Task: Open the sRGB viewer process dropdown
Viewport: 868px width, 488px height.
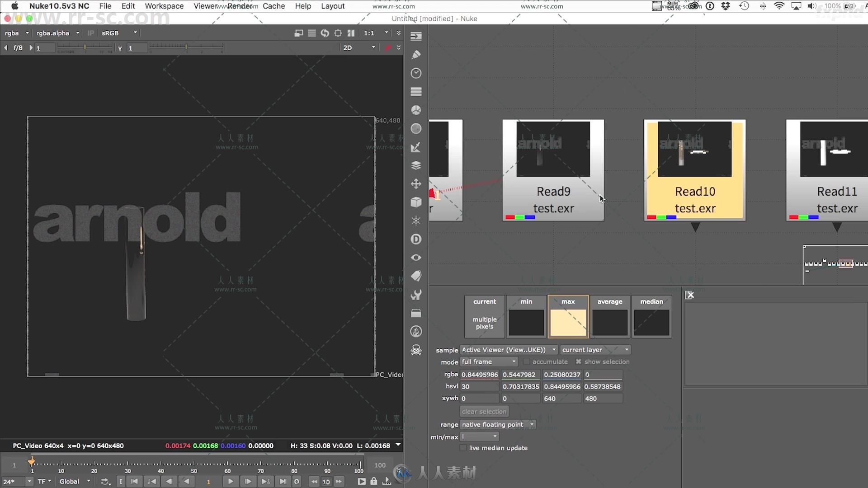Action: pyautogui.click(x=119, y=33)
